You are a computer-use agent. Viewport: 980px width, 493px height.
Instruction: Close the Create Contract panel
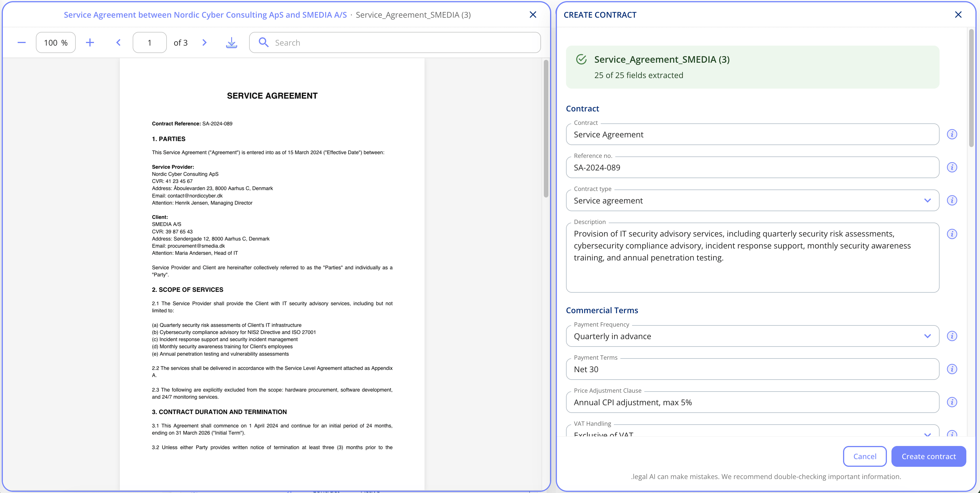point(958,15)
